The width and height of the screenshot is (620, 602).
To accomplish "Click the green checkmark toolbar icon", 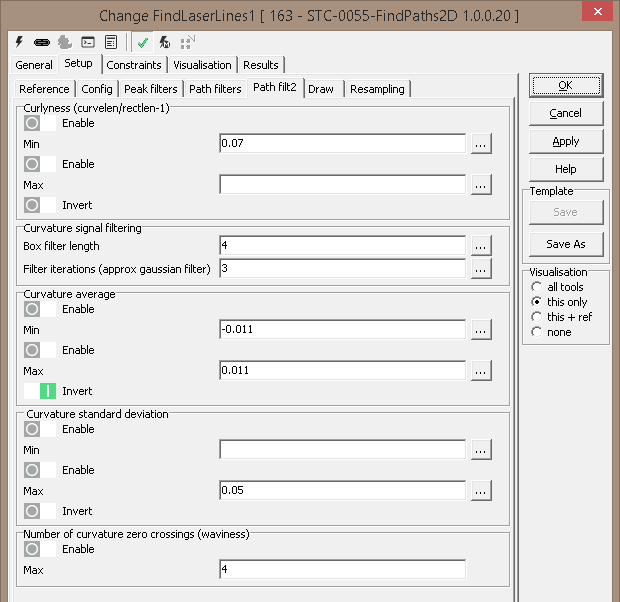I will pyautogui.click(x=143, y=42).
